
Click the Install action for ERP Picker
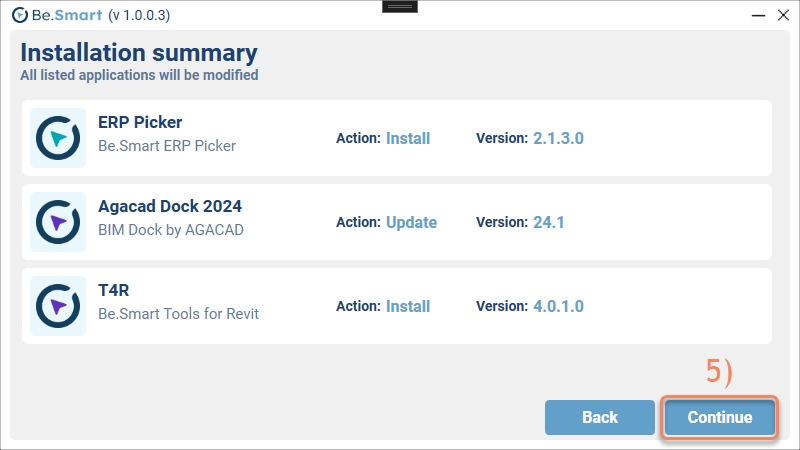pyautogui.click(x=408, y=138)
